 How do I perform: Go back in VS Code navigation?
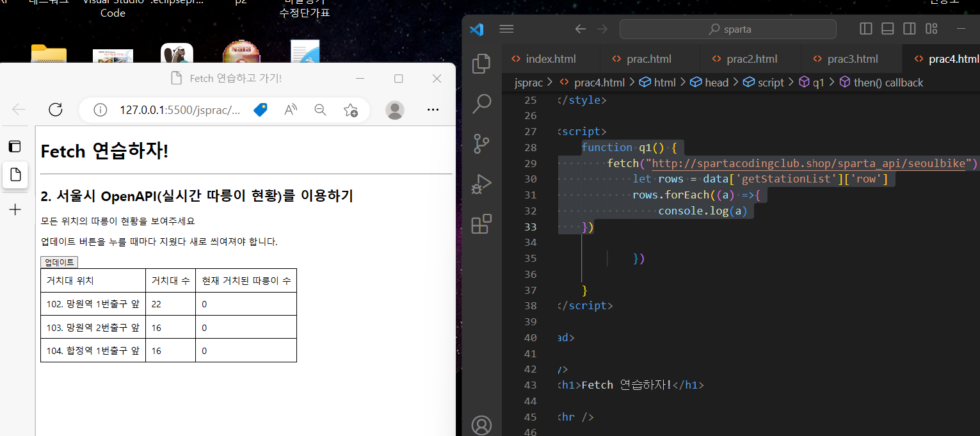[581, 29]
